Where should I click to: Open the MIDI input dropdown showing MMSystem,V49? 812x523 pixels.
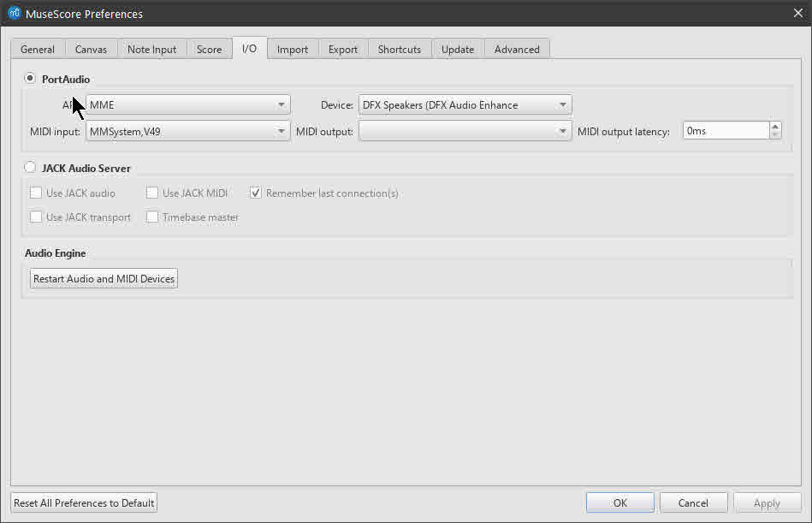coord(188,131)
